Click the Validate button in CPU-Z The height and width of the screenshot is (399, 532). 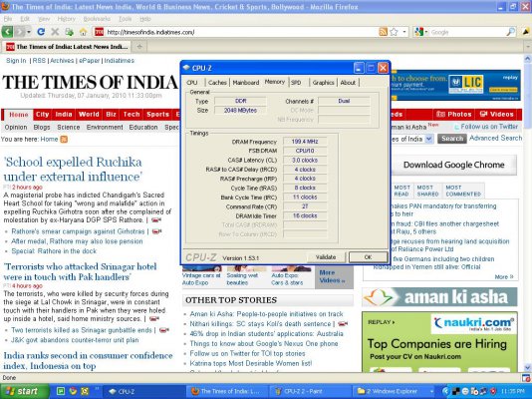326,257
